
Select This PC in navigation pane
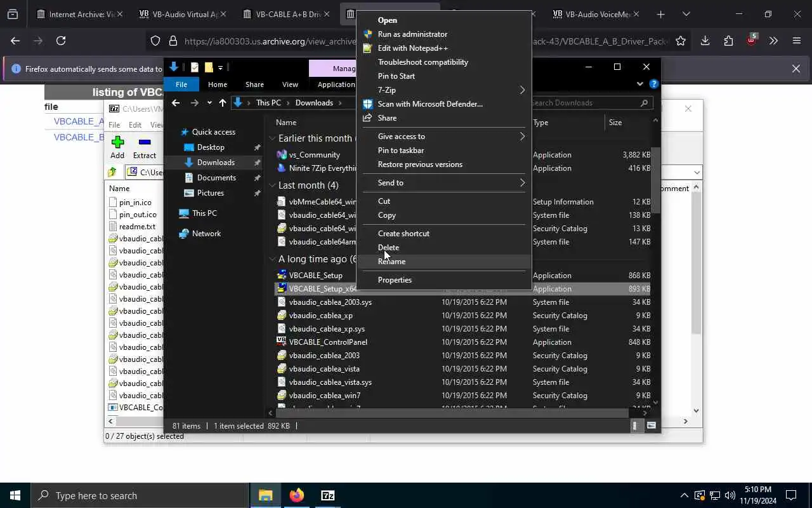204,213
